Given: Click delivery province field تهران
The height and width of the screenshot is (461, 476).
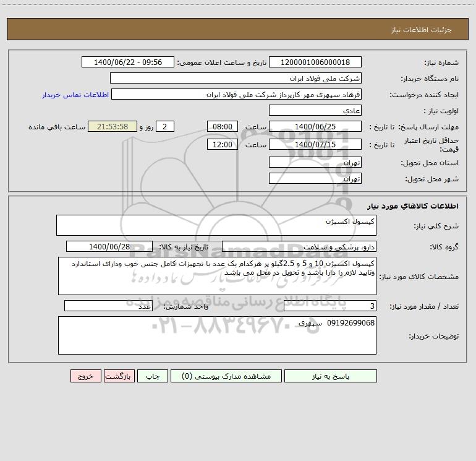Looking at the screenshot, I should 315,162.
